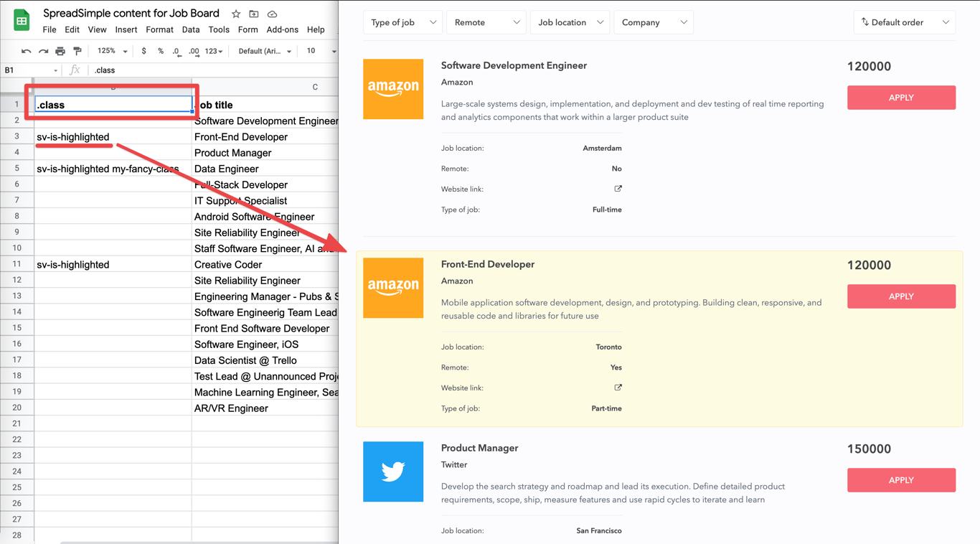Click the Amazon logo on Software Development Engineer card
This screenshot has width=980, height=544.
coord(393,89)
